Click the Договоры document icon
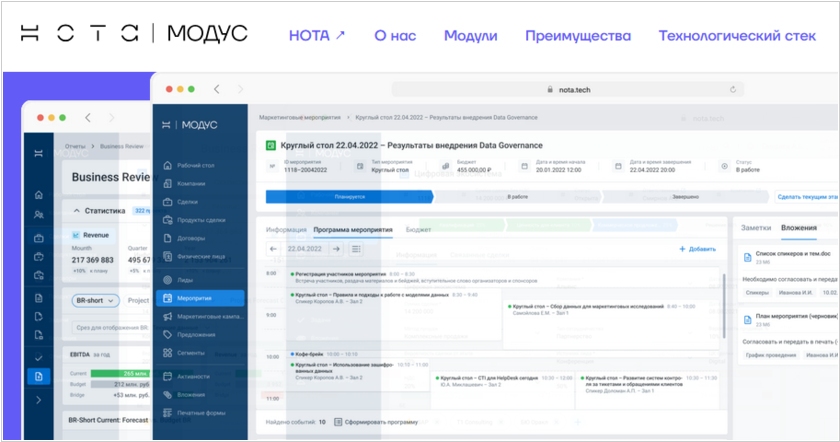The width and height of the screenshot is (840, 442). click(168, 238)
